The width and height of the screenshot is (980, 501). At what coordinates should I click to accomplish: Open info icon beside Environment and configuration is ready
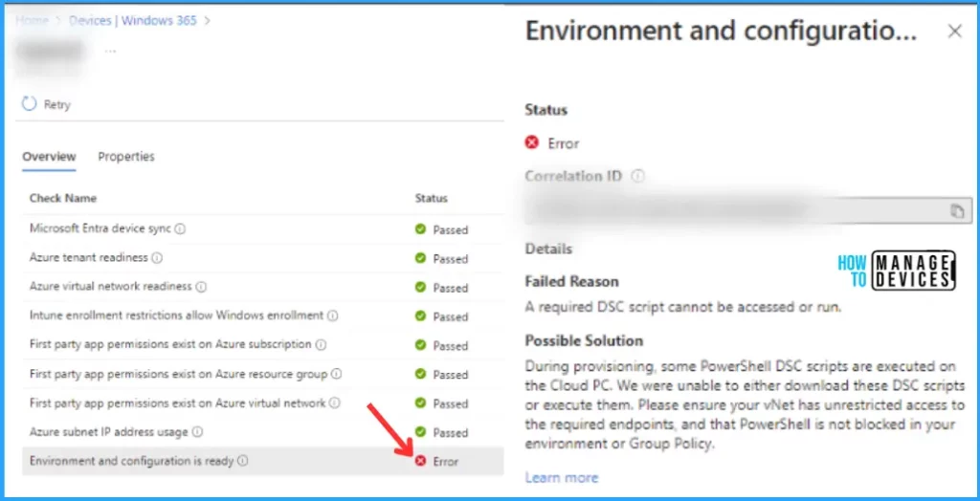click(x=242, y=461)
